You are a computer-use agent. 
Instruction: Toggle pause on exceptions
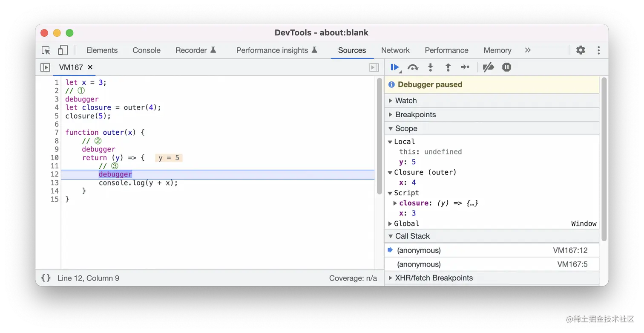tap(506, 67)
